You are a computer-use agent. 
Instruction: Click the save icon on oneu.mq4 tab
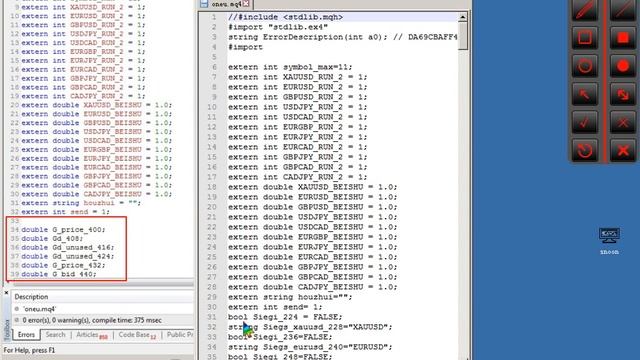204,4
